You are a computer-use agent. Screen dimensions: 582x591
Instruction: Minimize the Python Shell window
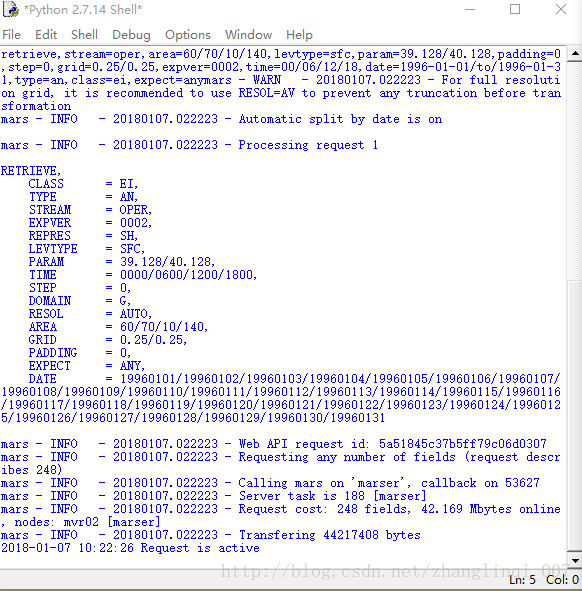click(x=470, y=9)
